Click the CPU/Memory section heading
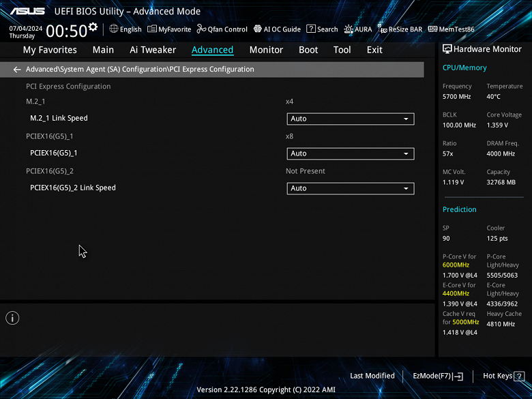532x399 pixels. tap(464, 68)
